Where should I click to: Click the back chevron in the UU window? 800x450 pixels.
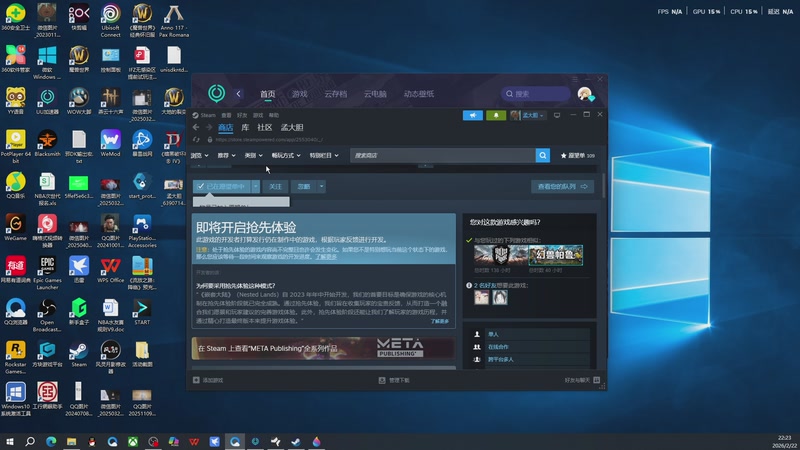click(x=238, y=94)
